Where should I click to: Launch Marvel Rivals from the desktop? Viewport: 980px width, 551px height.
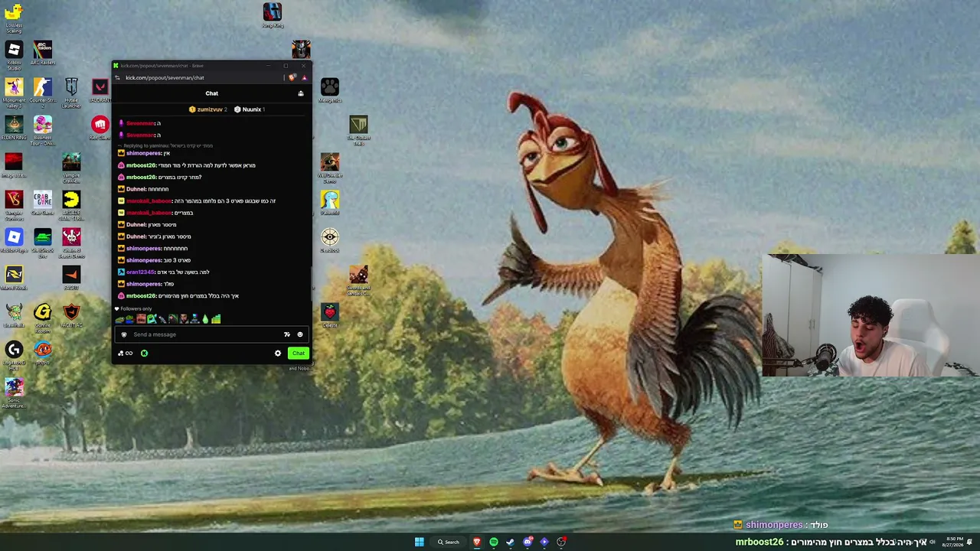14,279
